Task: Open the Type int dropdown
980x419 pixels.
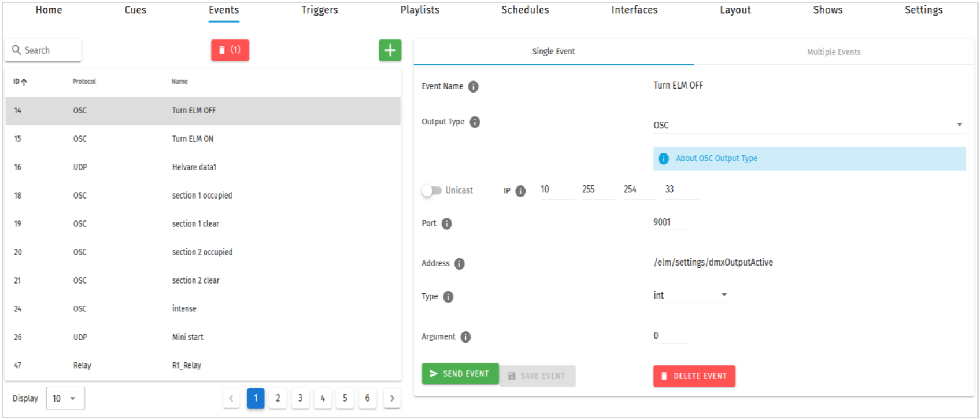Action: [x=691, y=295]
